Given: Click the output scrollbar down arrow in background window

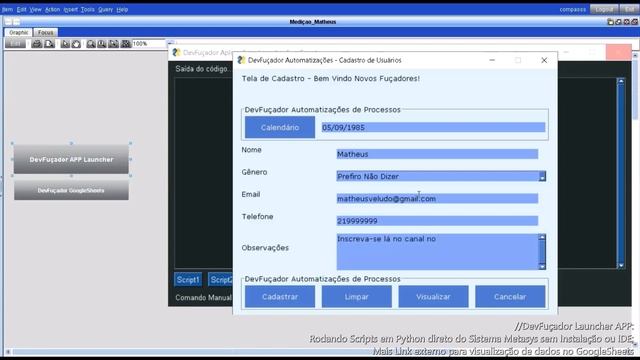Looking at the screenshot, I should coord(621,265).
